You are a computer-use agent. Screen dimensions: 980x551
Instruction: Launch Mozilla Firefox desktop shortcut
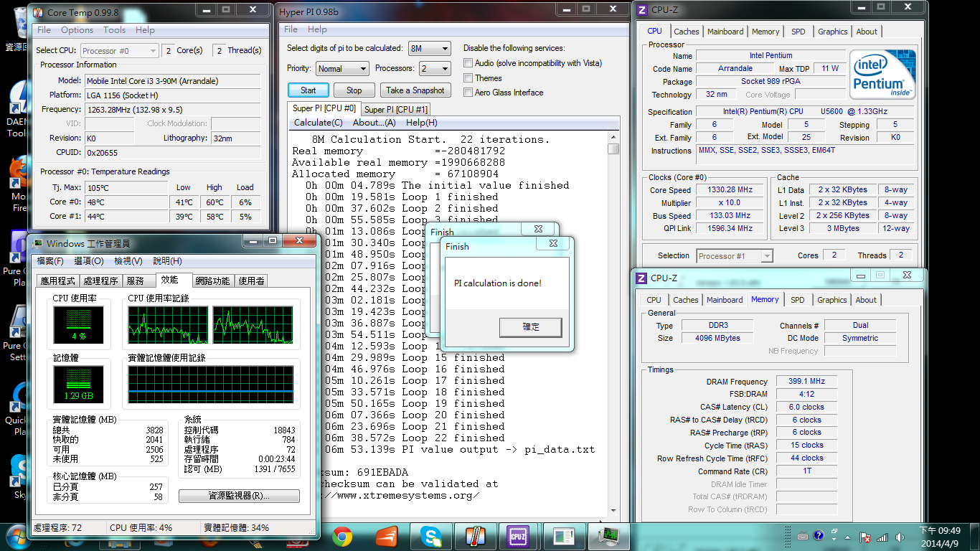(x=17, y=183)
